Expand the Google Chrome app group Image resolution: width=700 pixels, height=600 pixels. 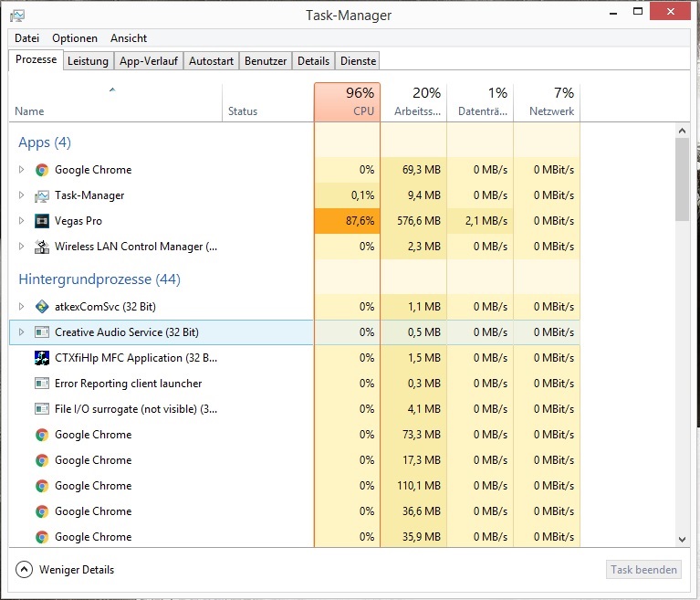tap(21, 170)
